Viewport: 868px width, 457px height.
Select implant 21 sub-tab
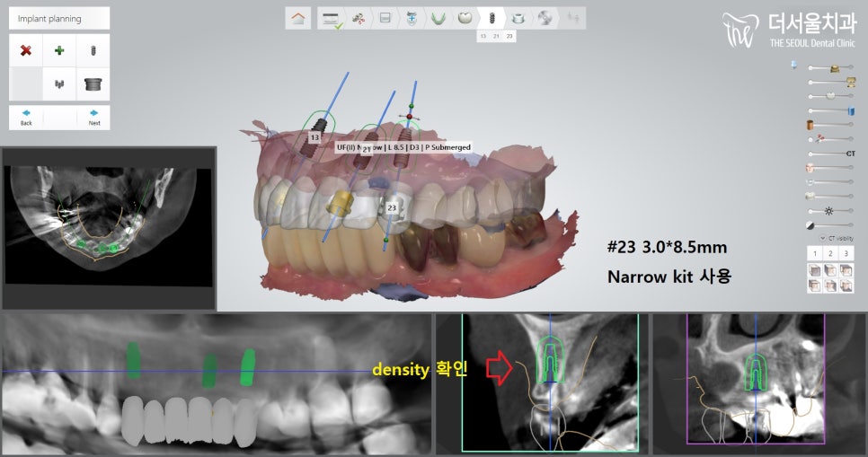point(496,36)
